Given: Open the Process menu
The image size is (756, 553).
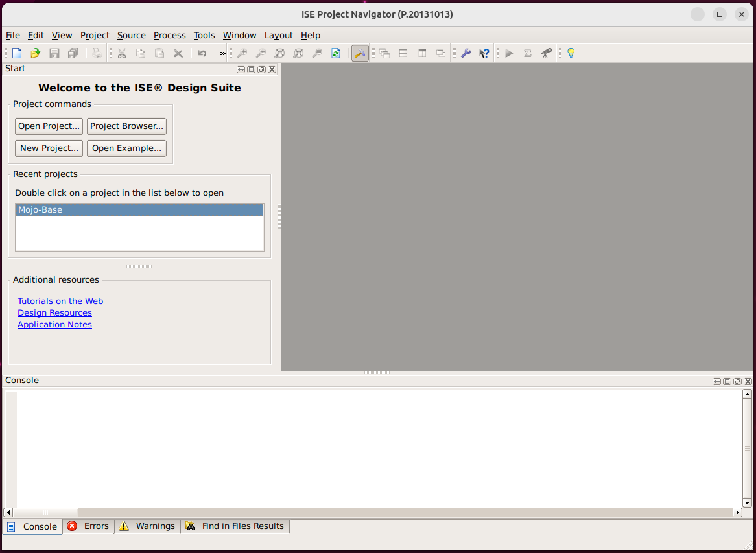Looking at the screenshot, I should pos(170,35).
